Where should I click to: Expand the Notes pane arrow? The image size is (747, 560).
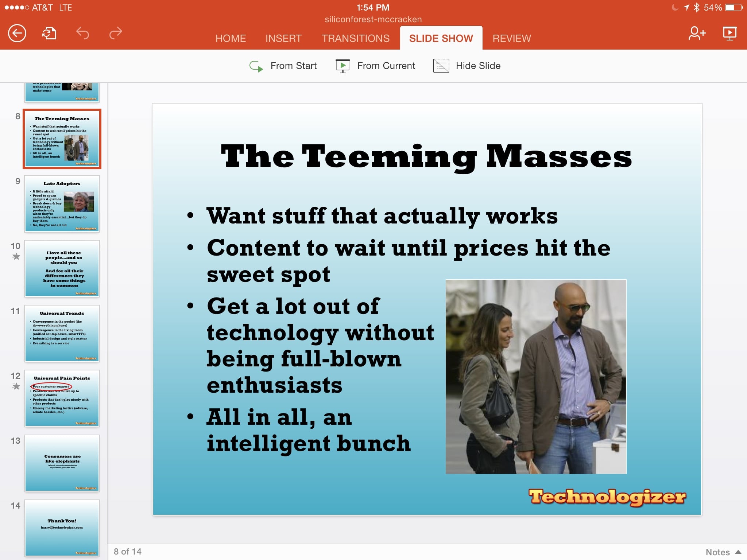(738, 552)
